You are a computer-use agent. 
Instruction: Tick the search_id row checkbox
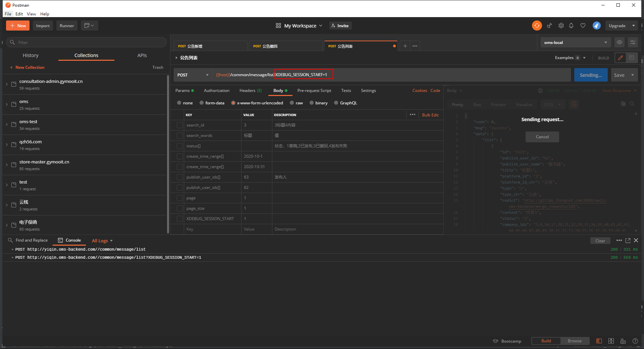[180, 125]
